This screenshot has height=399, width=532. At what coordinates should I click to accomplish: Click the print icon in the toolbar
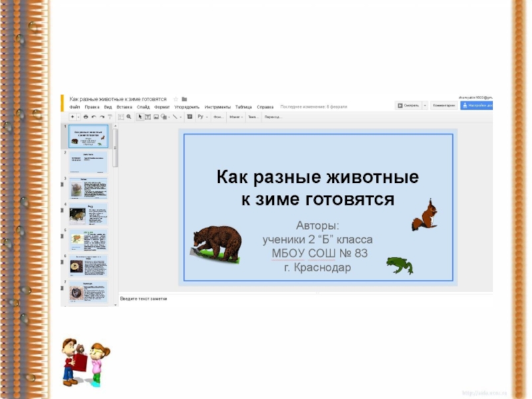pos(85,117)
